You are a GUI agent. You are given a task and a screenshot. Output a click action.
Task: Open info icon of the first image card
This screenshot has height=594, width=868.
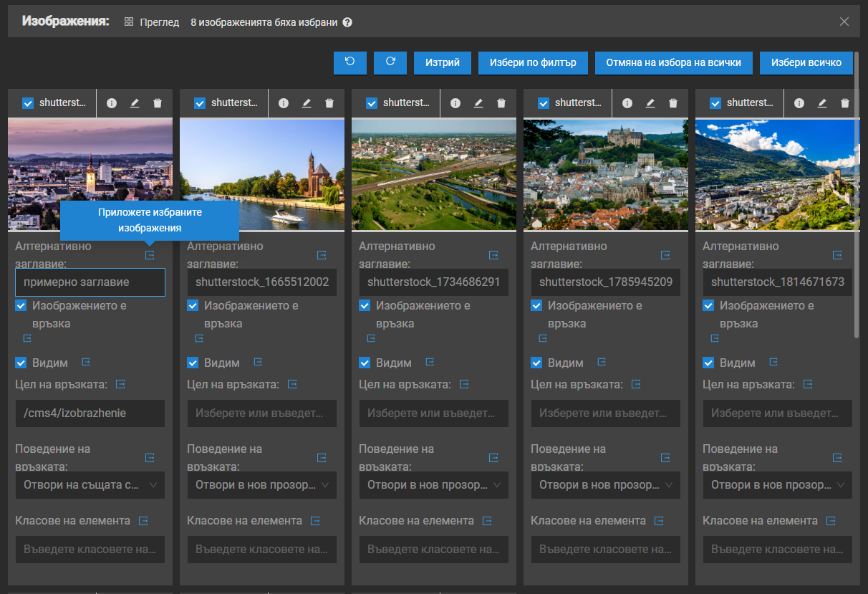coord(112,103)
